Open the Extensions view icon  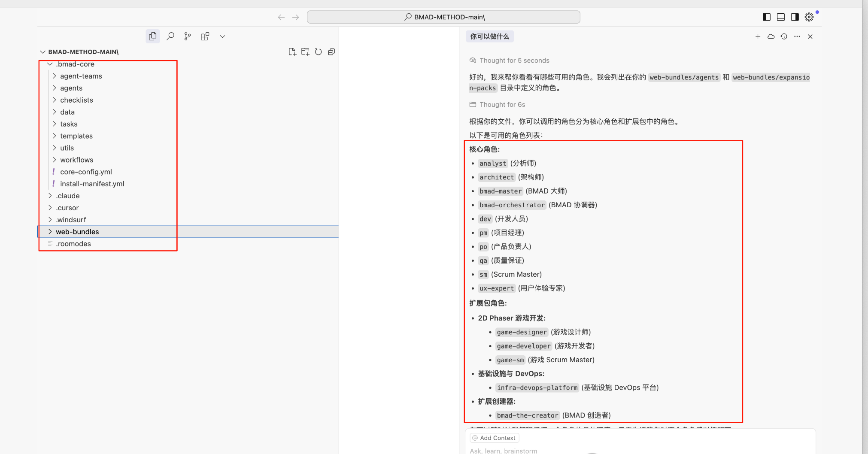click(205, 36)
